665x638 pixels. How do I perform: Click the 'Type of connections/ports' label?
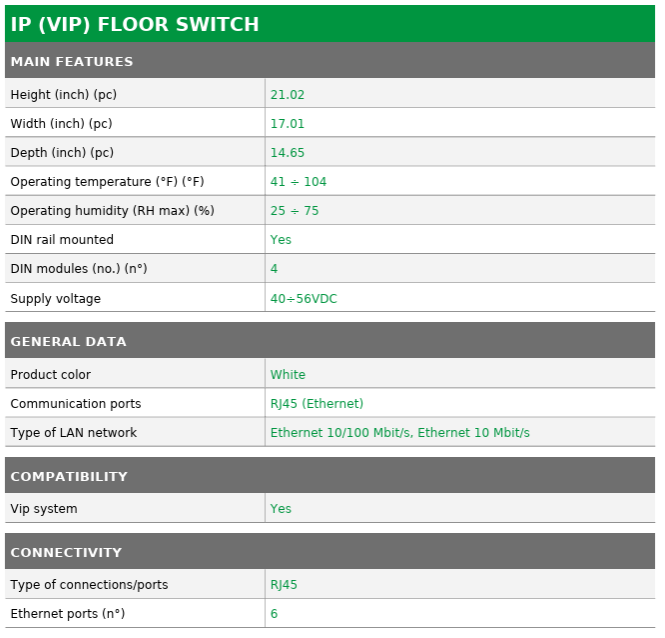pyautogui.click(x=89, y=585)
